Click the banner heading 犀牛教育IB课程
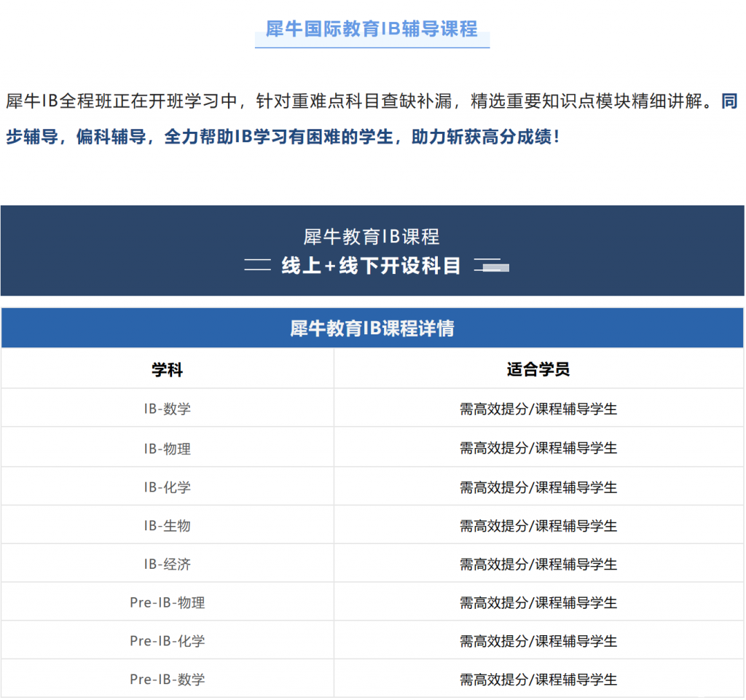This screenshot has width=746, height=700. click(372, 236)
